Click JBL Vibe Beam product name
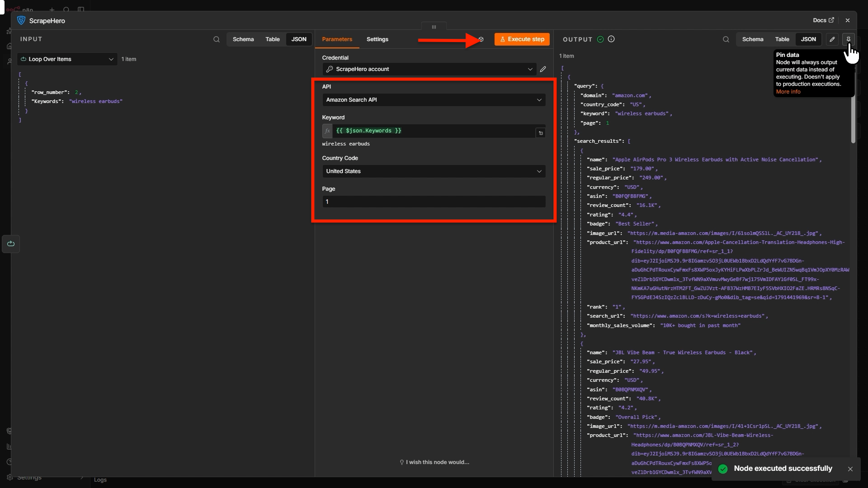This screenshot has width=868, height=488. 683,352
